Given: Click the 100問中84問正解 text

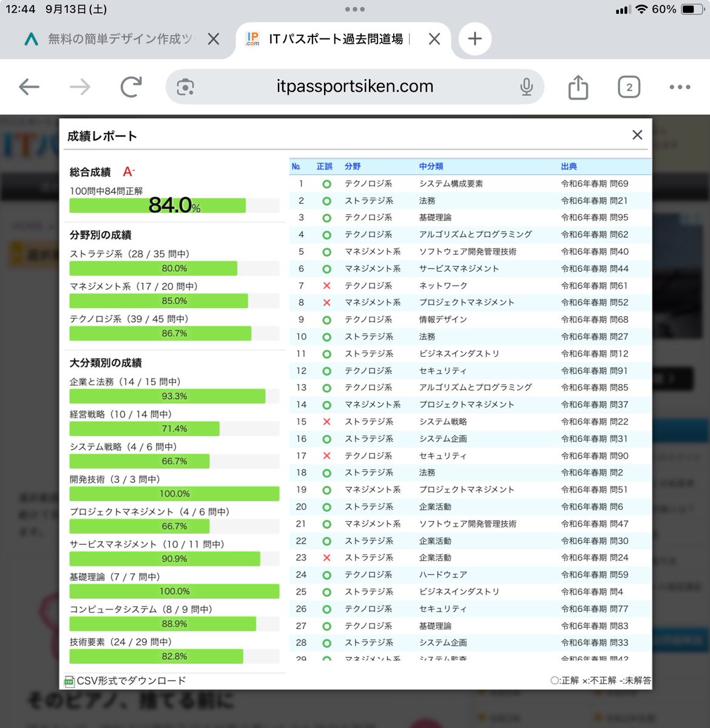Looking at the screenshot, I should [106, 190].
